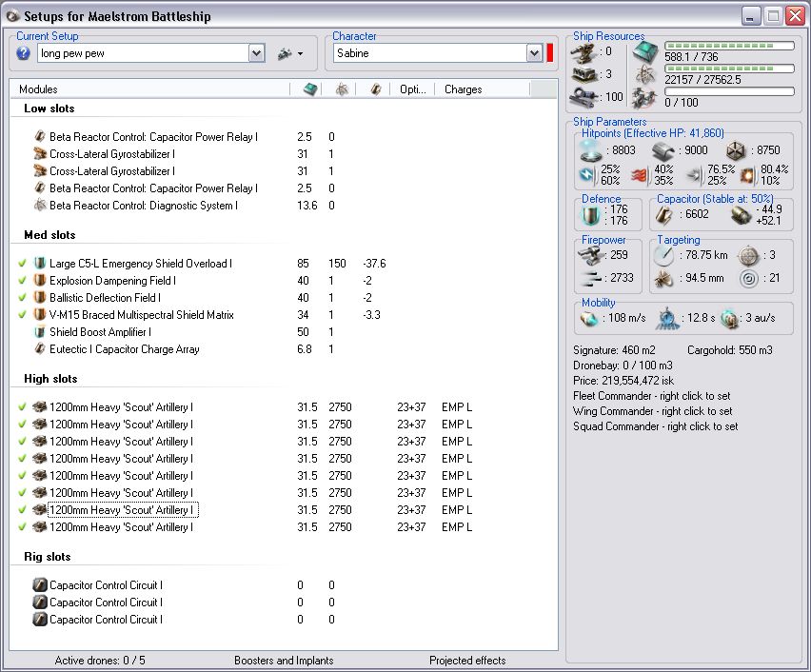This screenshot has width=811, height=672.
Task: Click the launcher hardpoints icon showing 3
Action: (x=585, y=74)
